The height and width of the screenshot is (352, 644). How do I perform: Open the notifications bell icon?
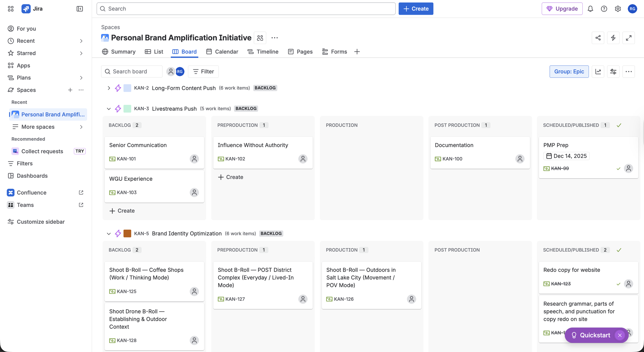coord(590,8)
